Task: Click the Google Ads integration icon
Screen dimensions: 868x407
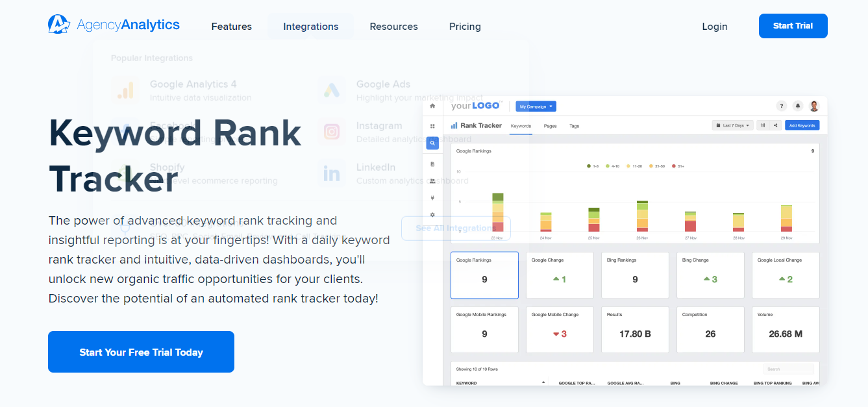Action: click(x=332, y=90)
